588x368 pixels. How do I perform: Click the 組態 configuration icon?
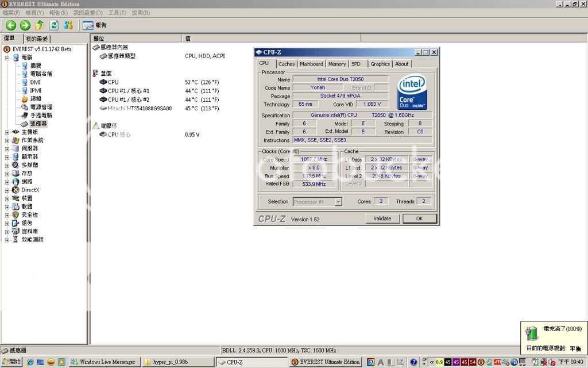coord(16,223)
